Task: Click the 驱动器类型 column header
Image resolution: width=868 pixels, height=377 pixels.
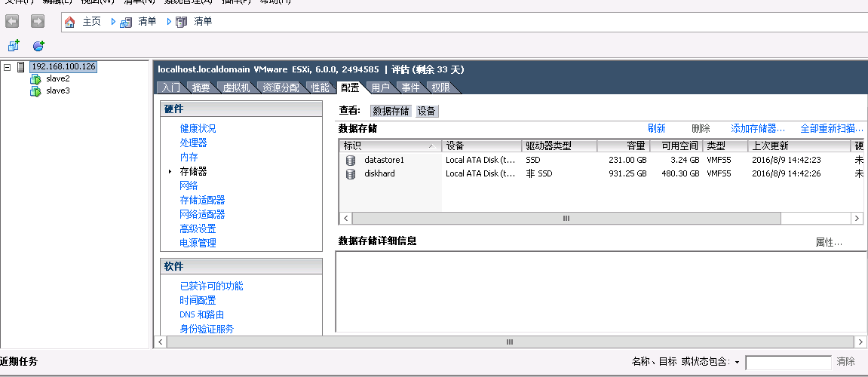Action: tap(559, 146)
